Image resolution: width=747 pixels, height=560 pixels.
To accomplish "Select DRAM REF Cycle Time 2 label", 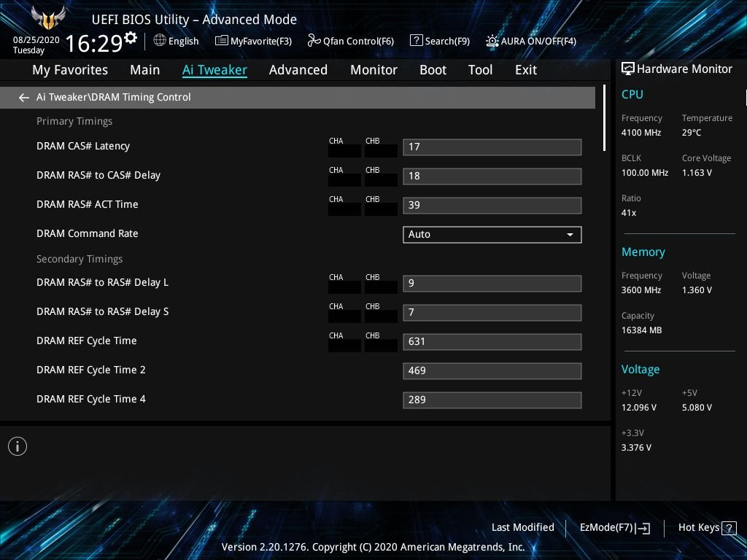I will [x=91, y=370].
